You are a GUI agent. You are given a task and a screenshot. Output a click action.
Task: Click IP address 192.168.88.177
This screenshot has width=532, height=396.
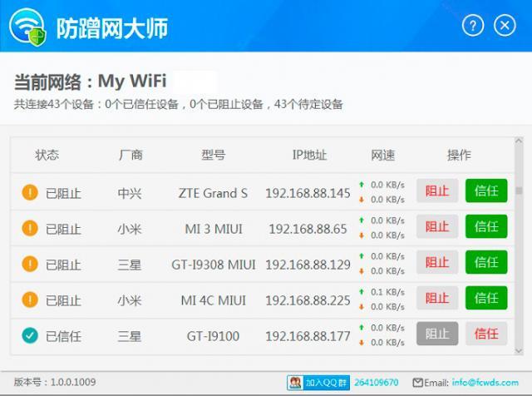coord(308,336)
